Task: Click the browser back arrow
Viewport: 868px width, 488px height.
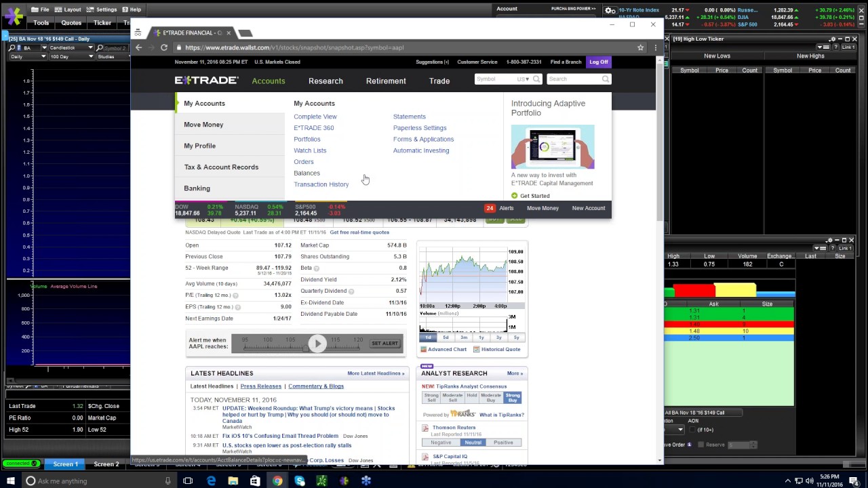Action: click(x=139, y=47)
